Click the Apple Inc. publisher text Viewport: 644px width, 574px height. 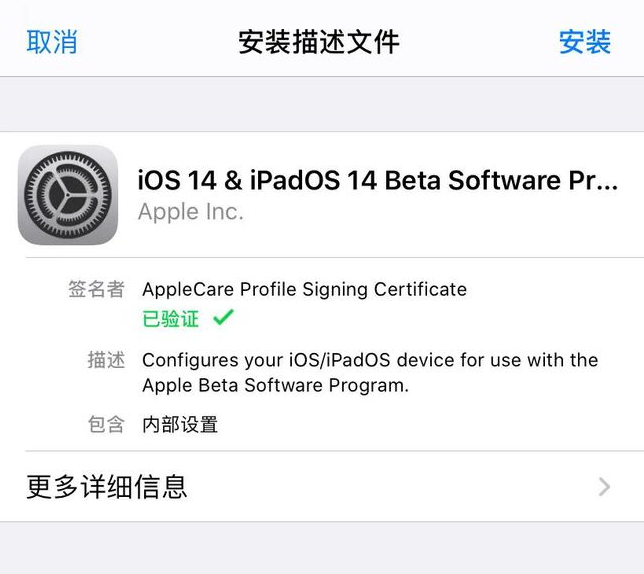point(190,212)
